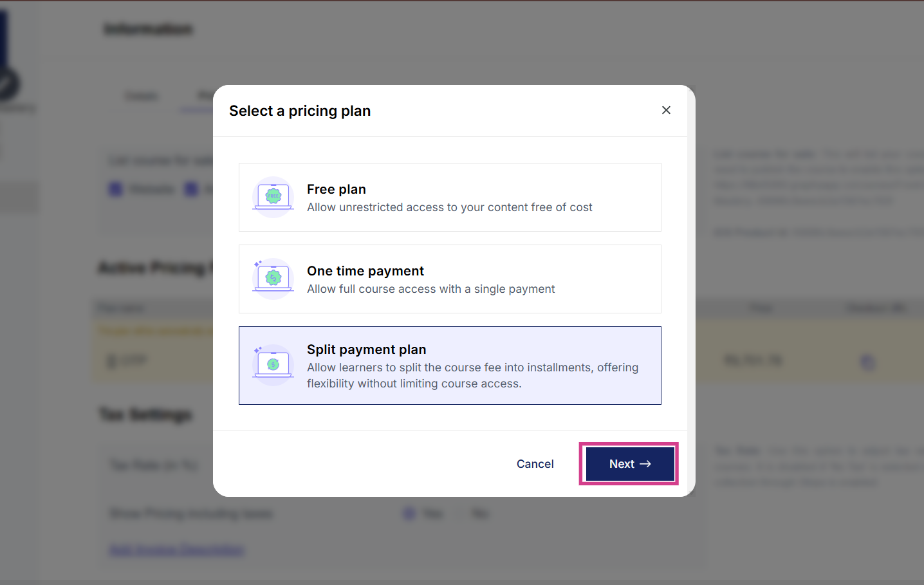This screenshot has width=924, height=585.
Task: Switch to the blurred Details tab
Action: pos(141,97)
